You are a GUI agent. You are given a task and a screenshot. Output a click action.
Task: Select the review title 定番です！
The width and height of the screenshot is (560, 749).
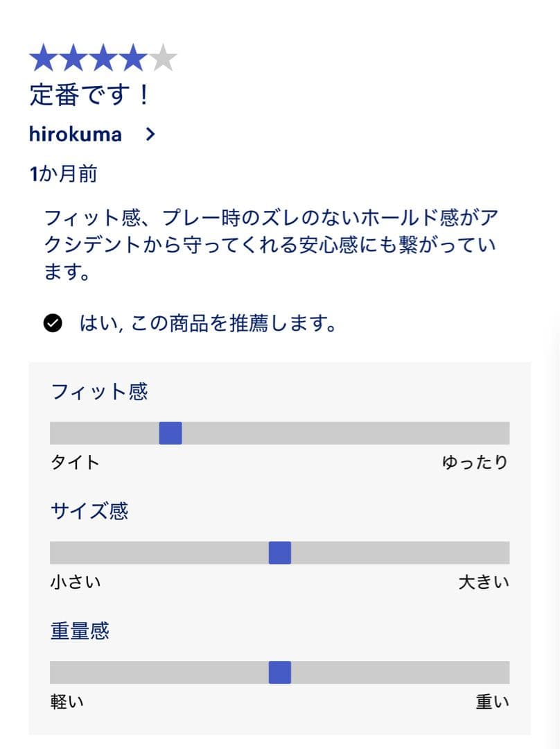89,95
